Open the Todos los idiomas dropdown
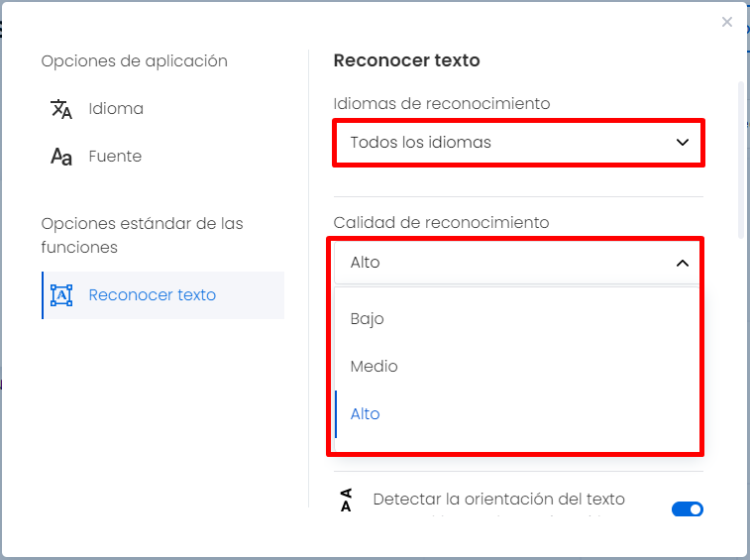Viewport: 750px width, 560px height. pyautogui.click(x=518, y=143)
